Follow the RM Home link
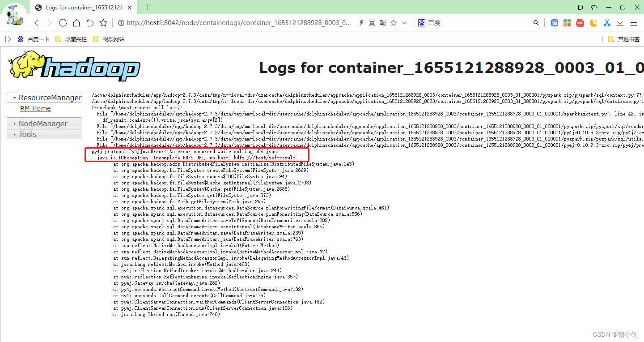 (35, 108)
